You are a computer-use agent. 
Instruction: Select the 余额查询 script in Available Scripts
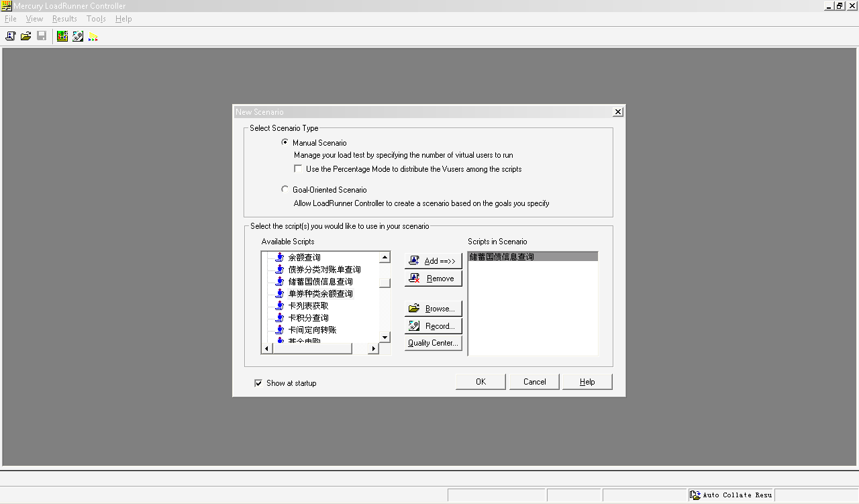tap(304, 258)
